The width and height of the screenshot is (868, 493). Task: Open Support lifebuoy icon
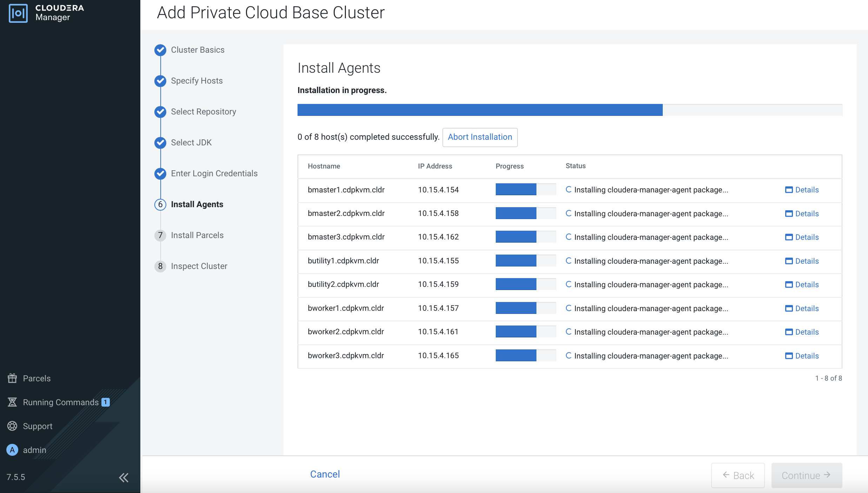[x=12, y=426]
